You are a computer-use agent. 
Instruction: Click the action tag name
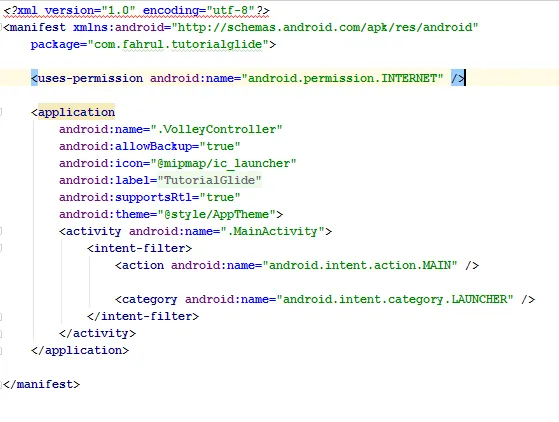(143, 266)
